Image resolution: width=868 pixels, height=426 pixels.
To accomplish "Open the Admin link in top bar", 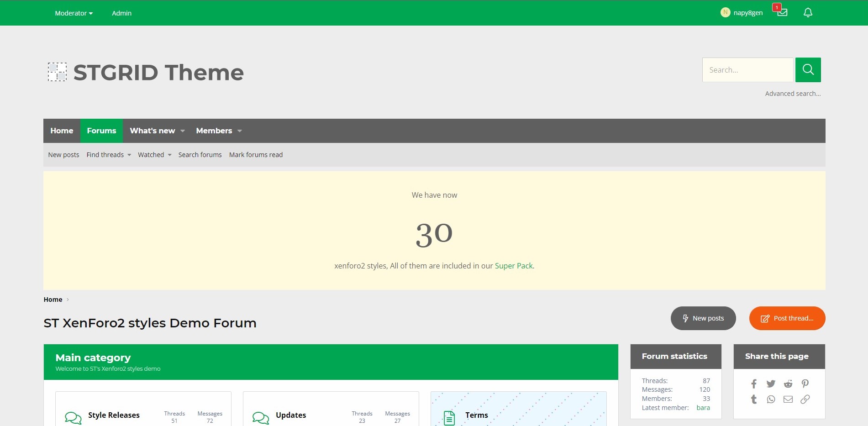I will (121, 13).
